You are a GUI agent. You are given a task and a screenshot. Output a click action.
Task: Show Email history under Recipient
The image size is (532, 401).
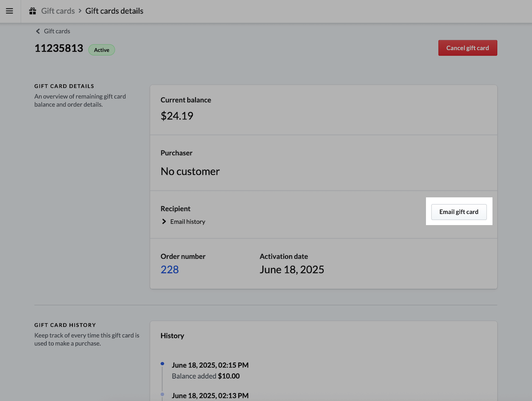pyautogui.click(x=188, y=222)
